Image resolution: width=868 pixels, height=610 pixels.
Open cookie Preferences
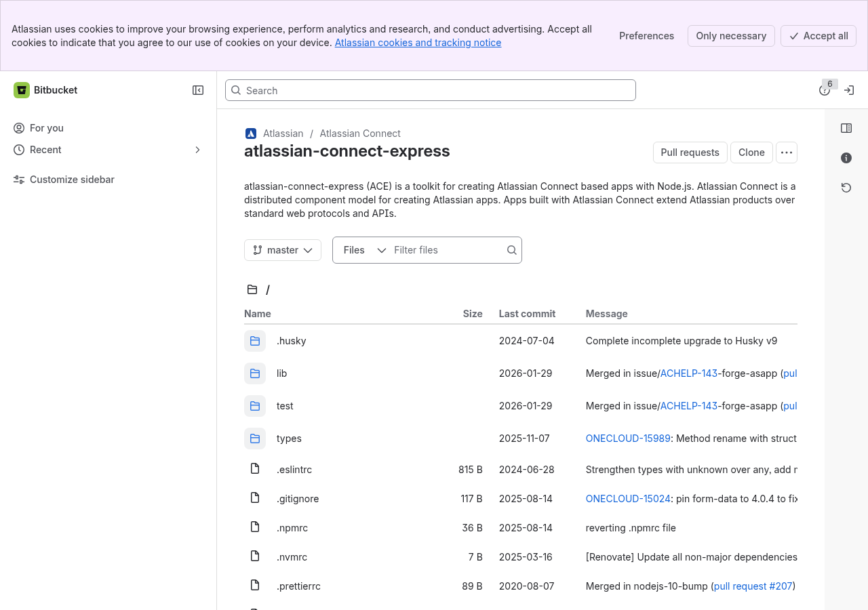point(646,36)
